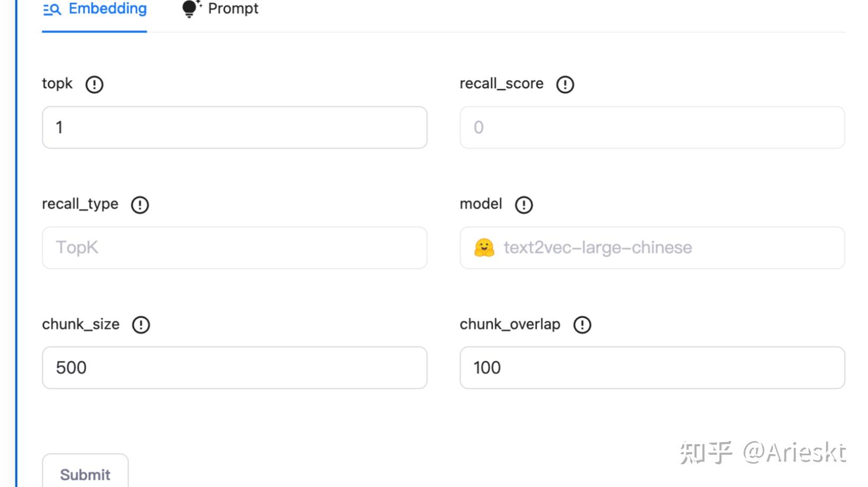This screenshot has height=487, width=868.
Task: Click the info icon next to topk
Action: (x=94, y=84)
